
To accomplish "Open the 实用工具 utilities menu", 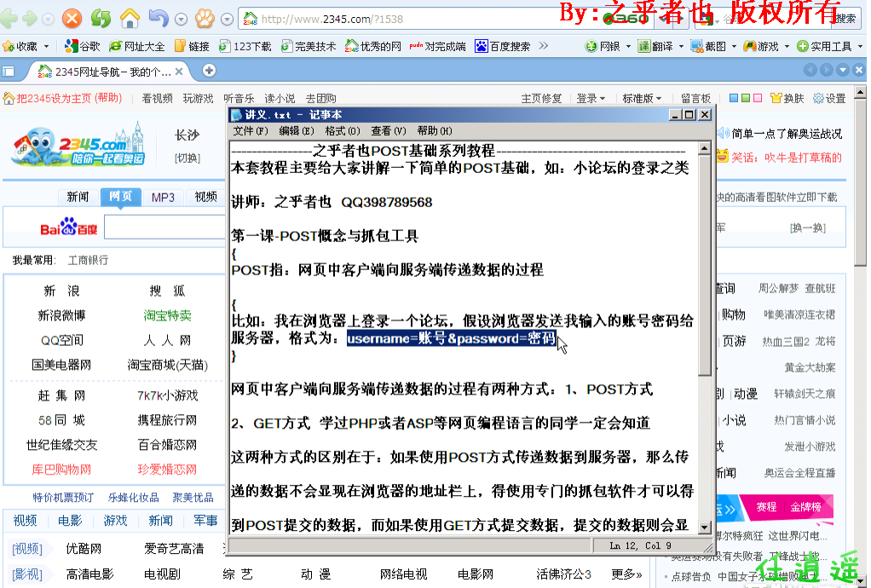I will [x=828, y=47].
